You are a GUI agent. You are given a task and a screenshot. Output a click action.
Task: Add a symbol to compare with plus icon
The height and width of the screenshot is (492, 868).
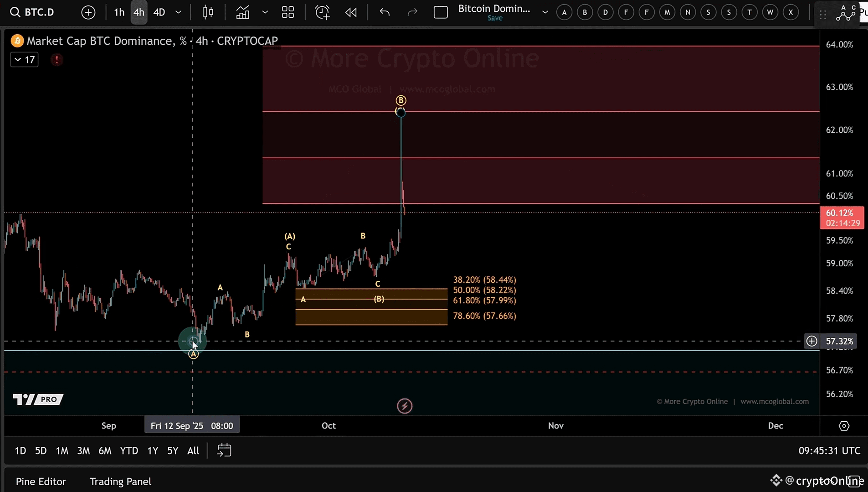88,12
